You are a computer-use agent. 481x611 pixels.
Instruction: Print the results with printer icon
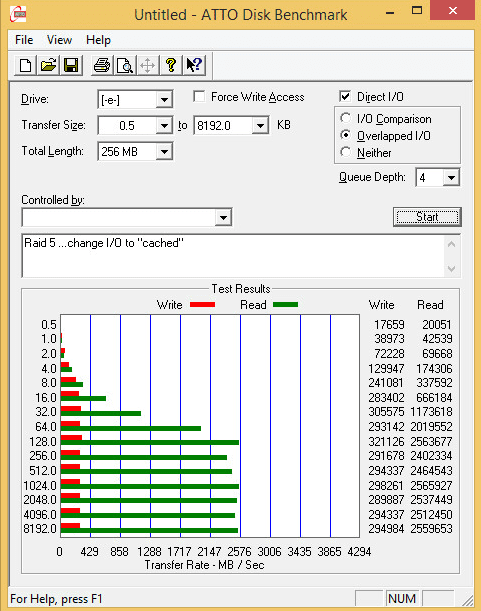click(x=102, y=65)
